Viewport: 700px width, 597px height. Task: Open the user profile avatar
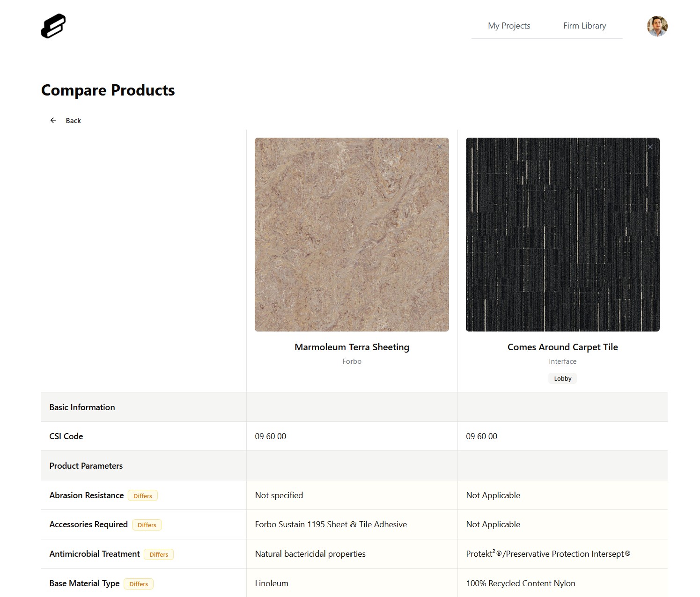pyautogui.click(x=657, y=26)
